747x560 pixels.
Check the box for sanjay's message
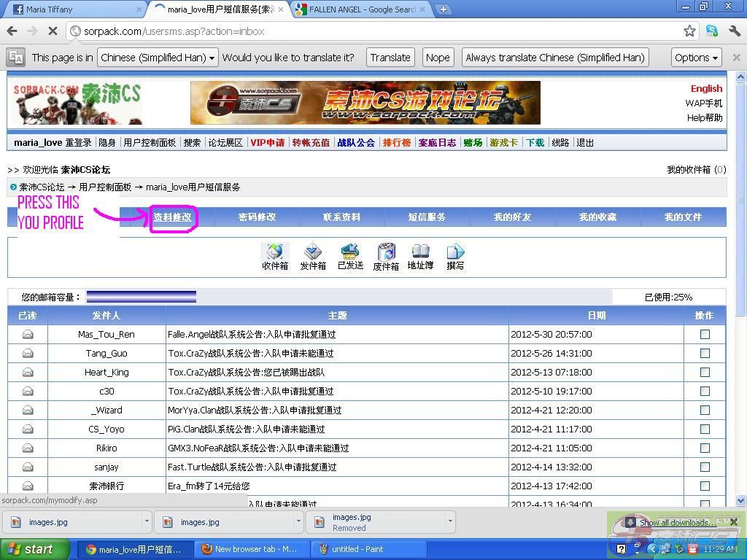[705, 467]
